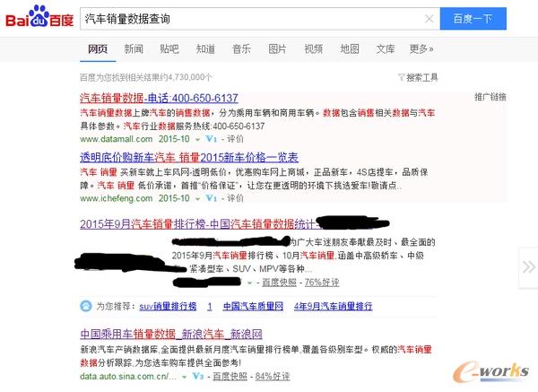Click the double-chevron arrow at right edge

coord(528,267)
